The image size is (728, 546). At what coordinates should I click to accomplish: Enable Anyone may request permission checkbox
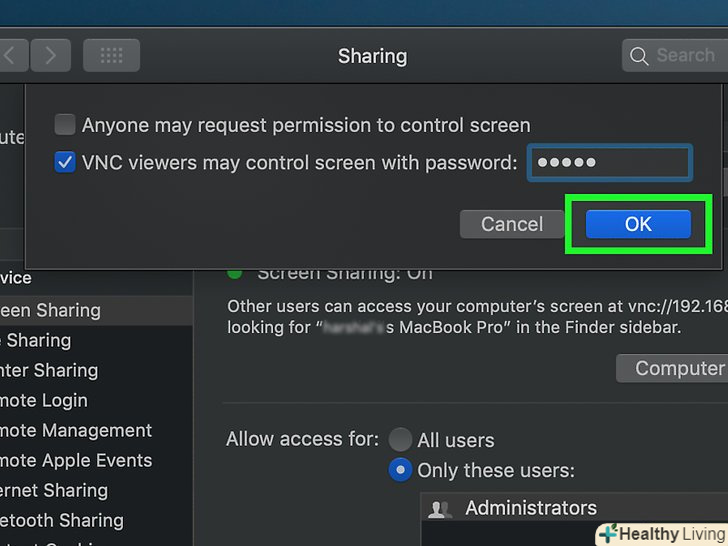tap(65, 125)
